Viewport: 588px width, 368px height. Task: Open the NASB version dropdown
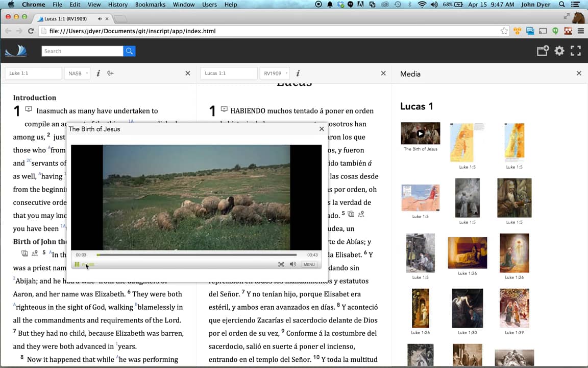[x=77, y=73]
